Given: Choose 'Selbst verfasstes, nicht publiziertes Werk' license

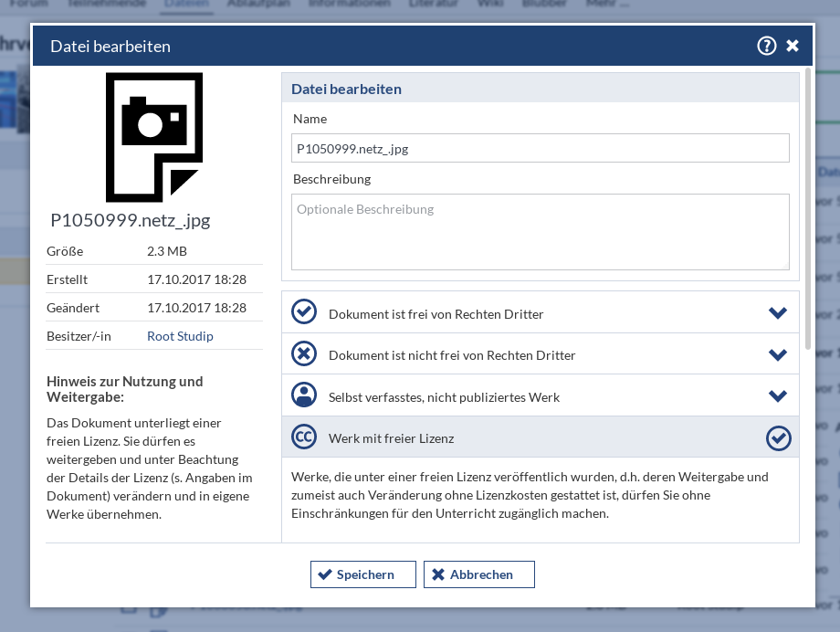Looking at the screenshot, I should point(444,397).
